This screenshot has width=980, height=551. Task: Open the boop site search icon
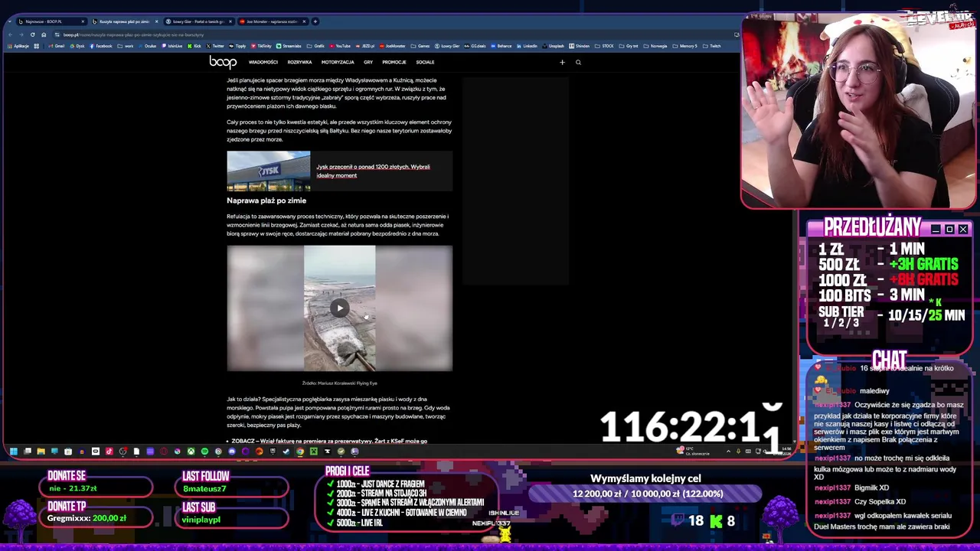(x=578, y=62)
